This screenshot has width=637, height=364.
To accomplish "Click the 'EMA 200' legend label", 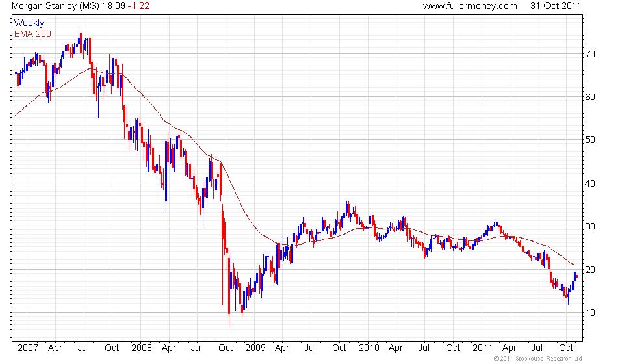I will (x=33, y=34).
